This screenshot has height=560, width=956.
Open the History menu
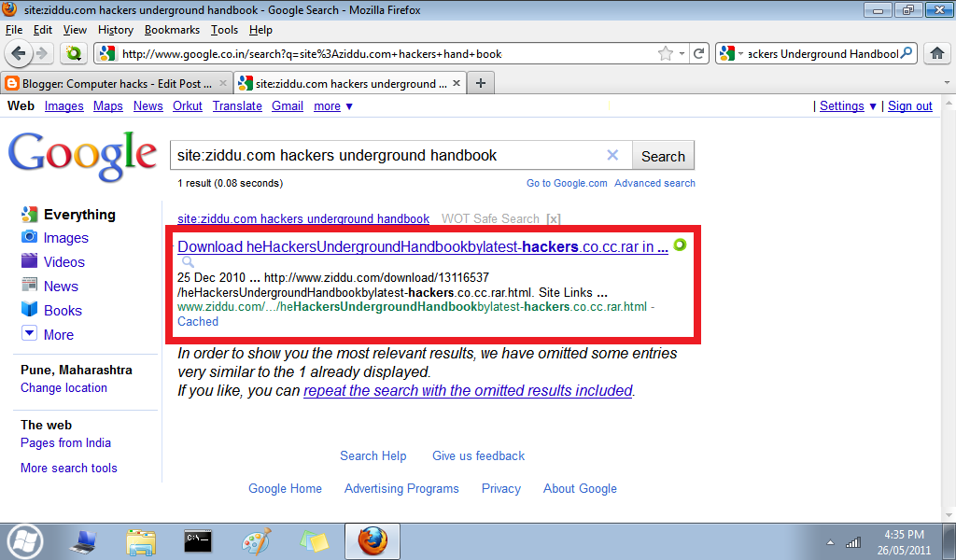(115, 30)
